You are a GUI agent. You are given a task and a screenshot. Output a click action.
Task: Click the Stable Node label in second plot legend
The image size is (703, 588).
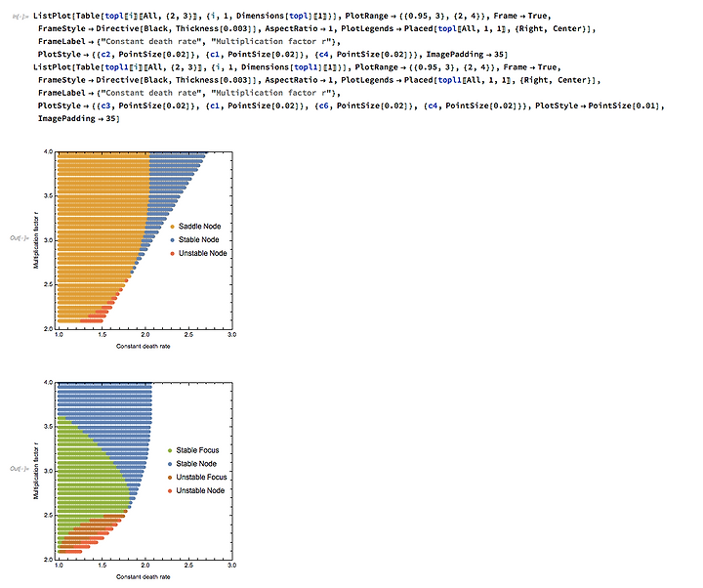tap(196, 463)
